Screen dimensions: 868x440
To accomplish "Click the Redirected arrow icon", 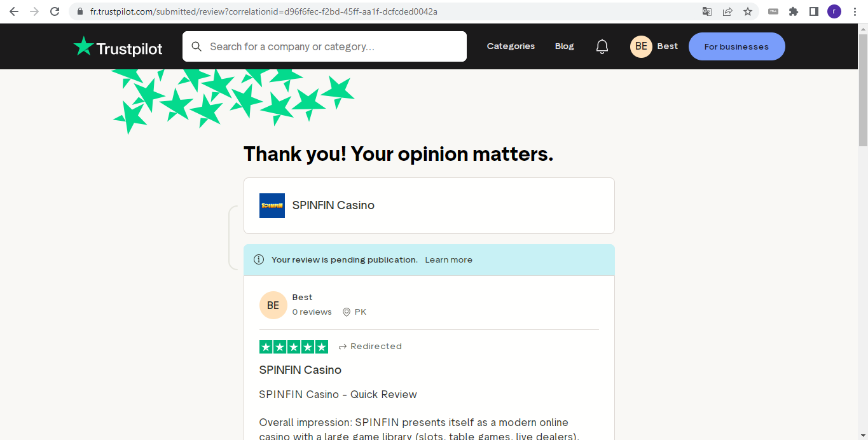I will [x=343, y=347].
